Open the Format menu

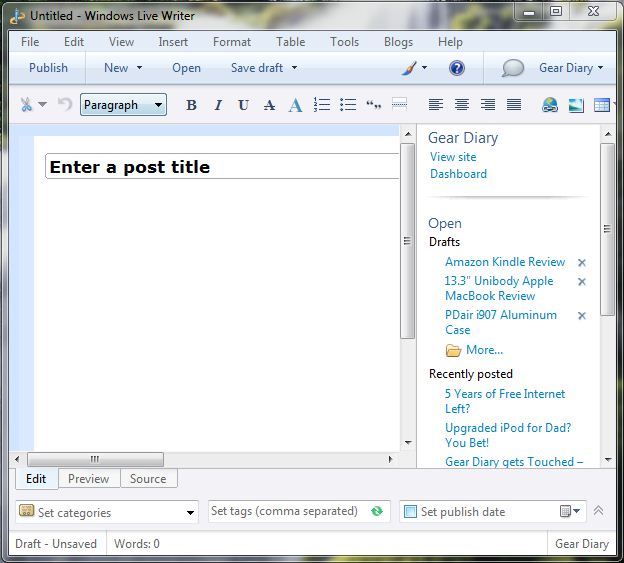click(x=232, y=42)
